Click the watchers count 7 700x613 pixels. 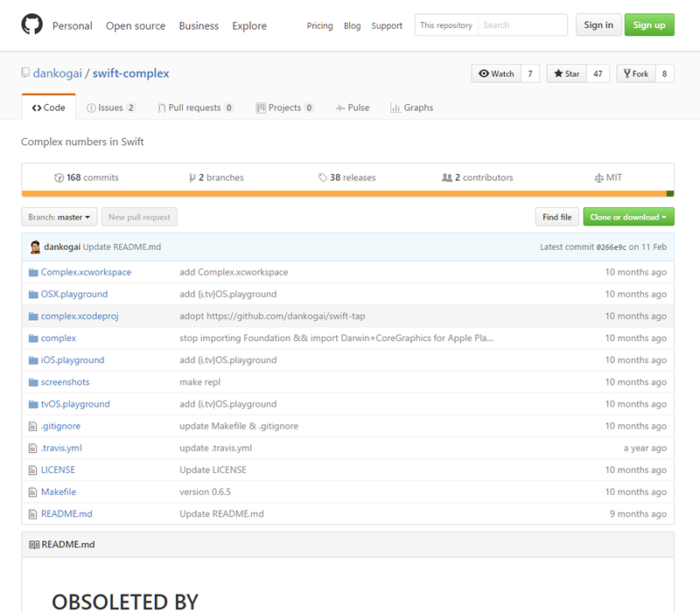530,73
